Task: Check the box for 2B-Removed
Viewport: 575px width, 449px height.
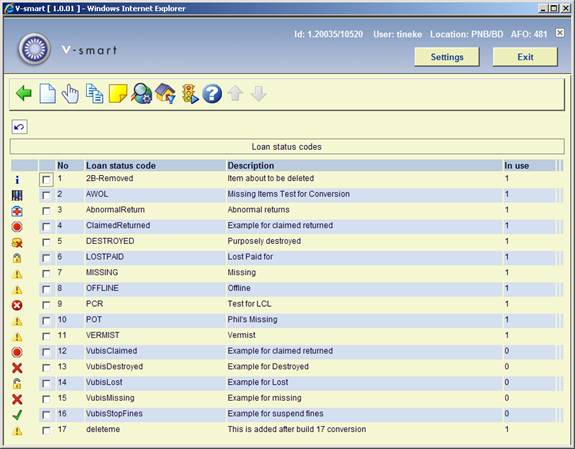Action: click(46, 180)
